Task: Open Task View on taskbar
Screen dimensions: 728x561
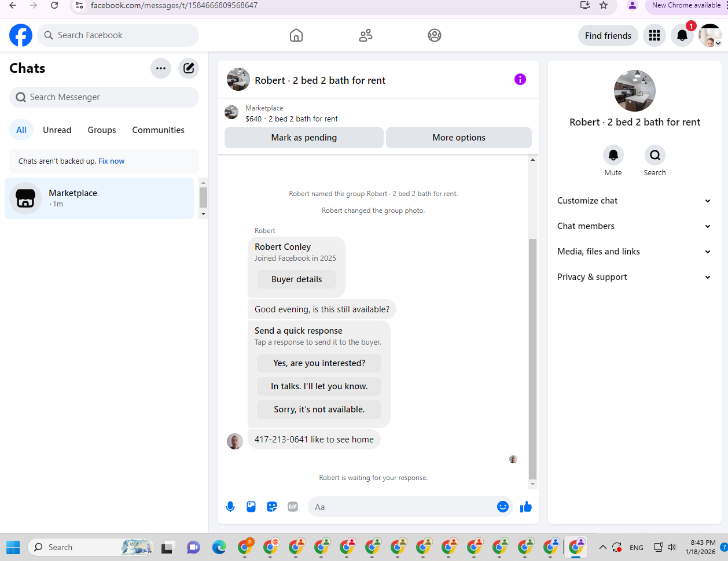Action: coord(168,547)
